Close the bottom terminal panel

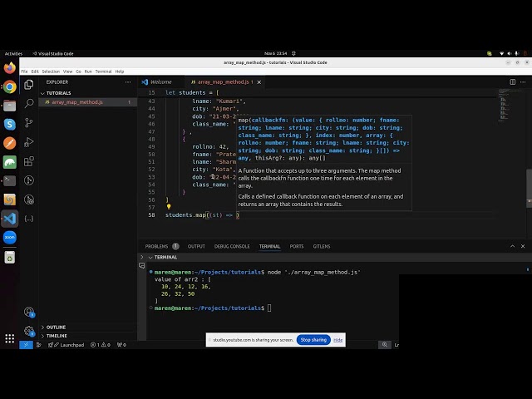pos(523,246)
